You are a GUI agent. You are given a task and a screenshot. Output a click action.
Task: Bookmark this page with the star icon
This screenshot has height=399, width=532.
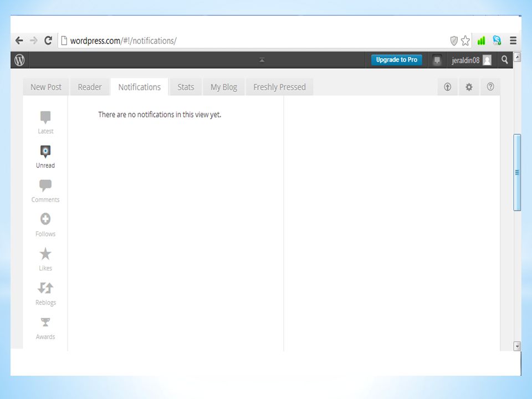465,40
